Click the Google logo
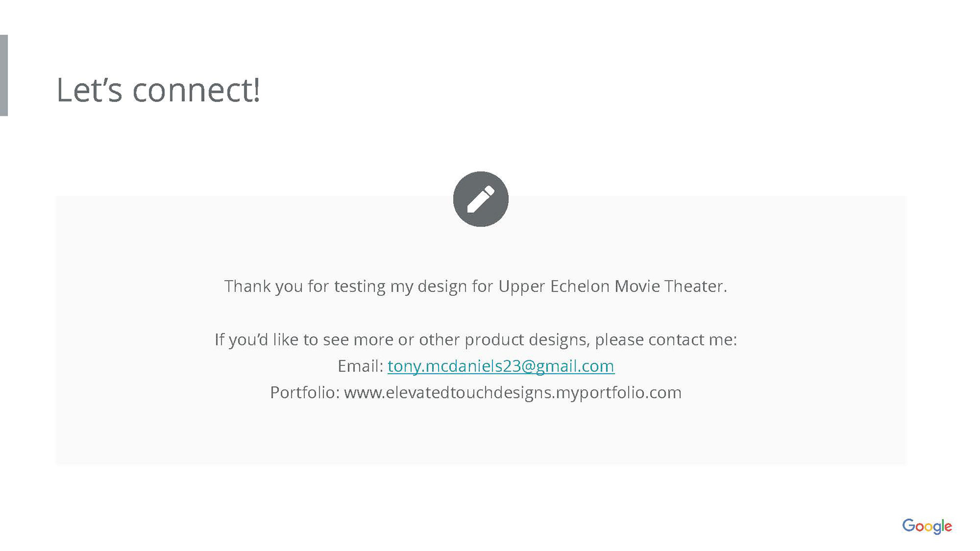The height and width of the screenshot is (551, 980). (926, 526)
